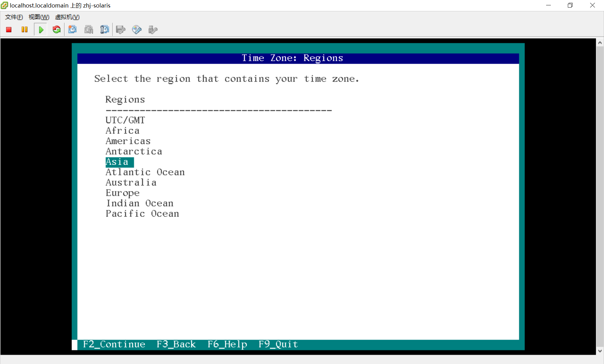Click the USB device connect icon
The width and height of the screenshot is (604, 364).
[x=153, y=30]
